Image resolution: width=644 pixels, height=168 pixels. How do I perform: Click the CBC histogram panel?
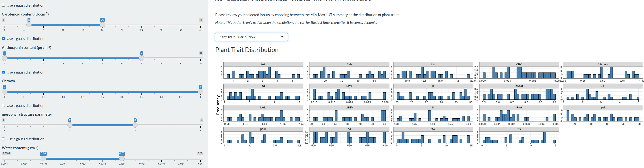coord(519,73)
